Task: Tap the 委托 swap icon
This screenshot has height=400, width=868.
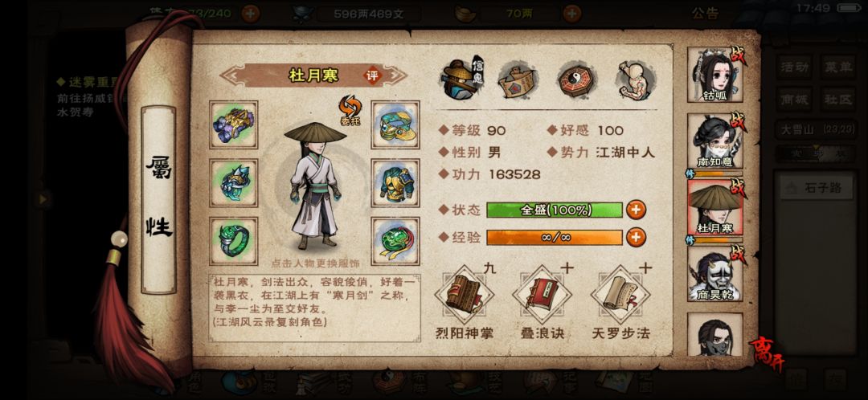Action: click(350, 109)
